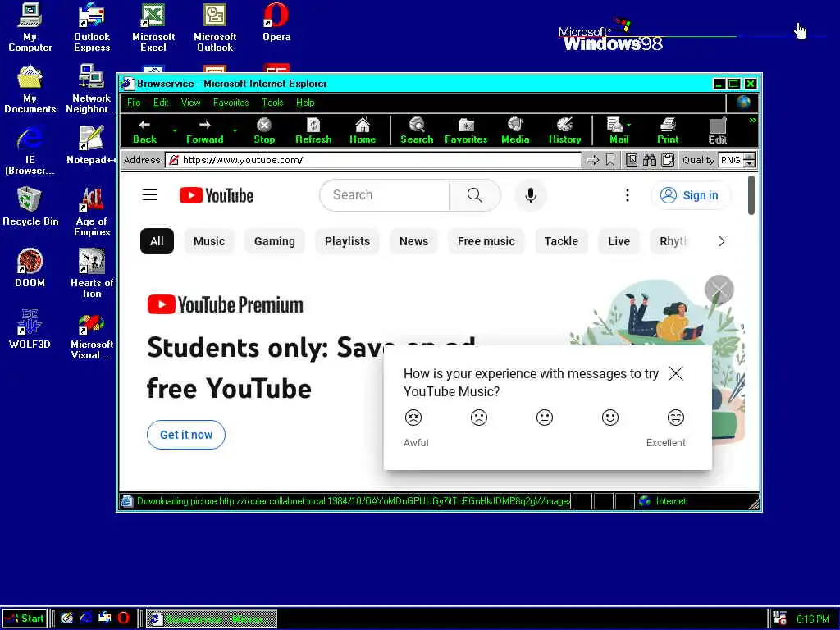The height and width of the screenshot is (630, 840).
Task: Open the History toolbar icon
Action: pyautogui.click(x=564, y=131)
